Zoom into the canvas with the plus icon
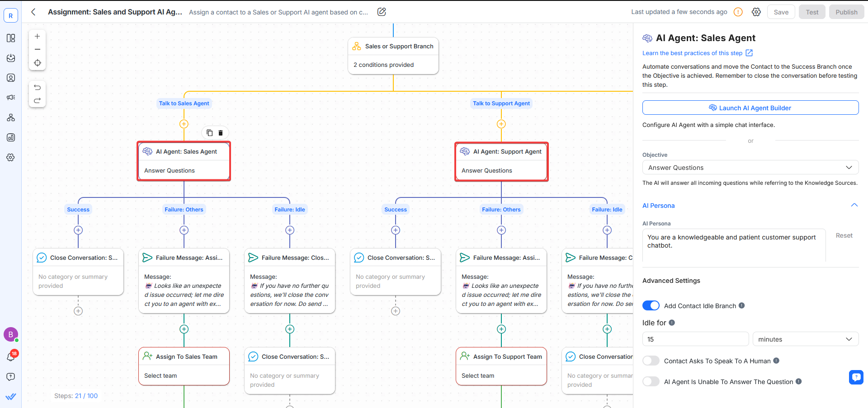Image resolution: width=868 pixels, height=408 pixels. click(37, 36)
